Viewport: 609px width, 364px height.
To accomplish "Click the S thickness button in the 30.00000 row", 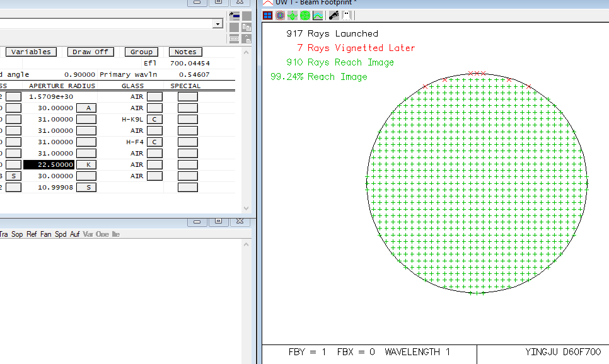I will (14, 176).
